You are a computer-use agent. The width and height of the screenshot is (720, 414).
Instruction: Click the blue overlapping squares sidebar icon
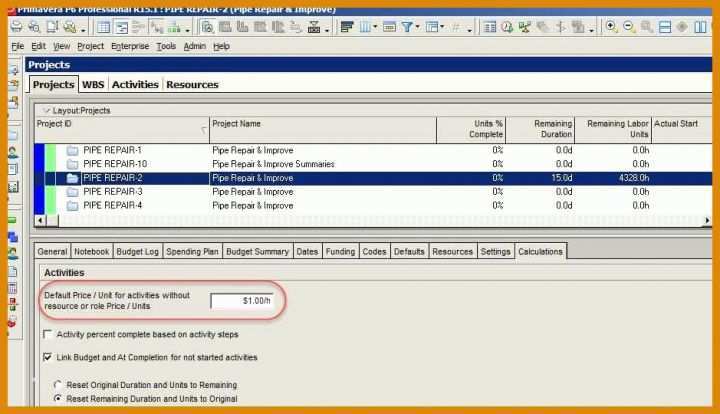point(13,237)
